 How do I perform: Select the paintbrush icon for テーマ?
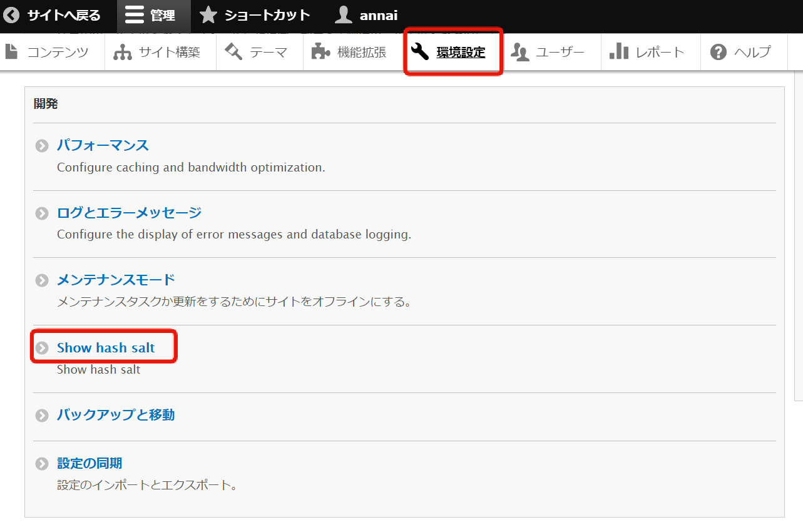(232, 52)
